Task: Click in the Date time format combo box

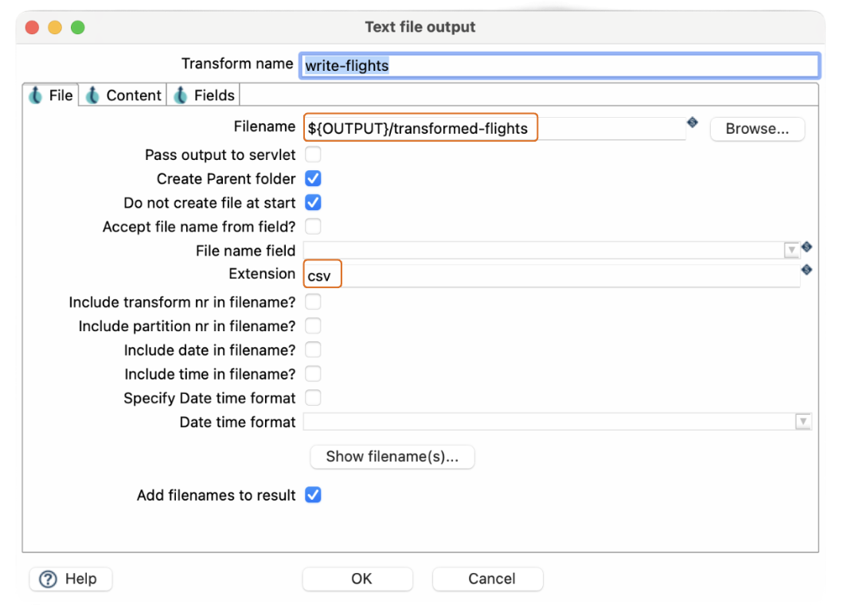Action: tap(557, 421)
